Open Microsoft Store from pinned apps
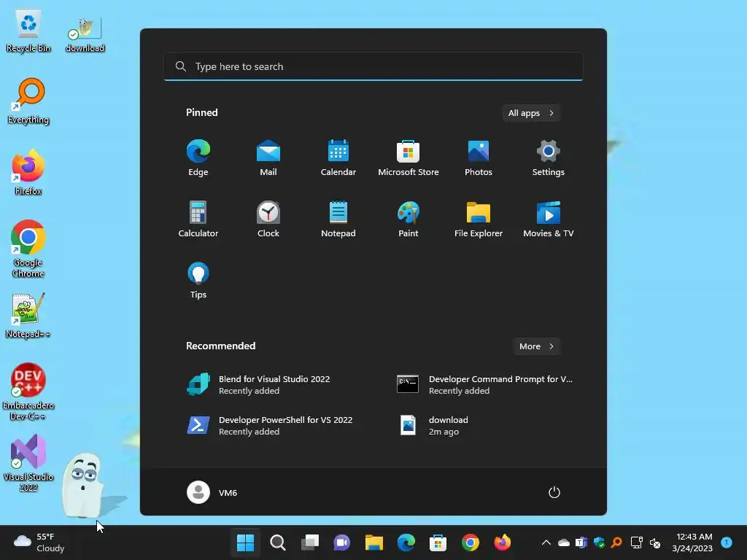This screenshot has height=560, width=747. (409, 157)
